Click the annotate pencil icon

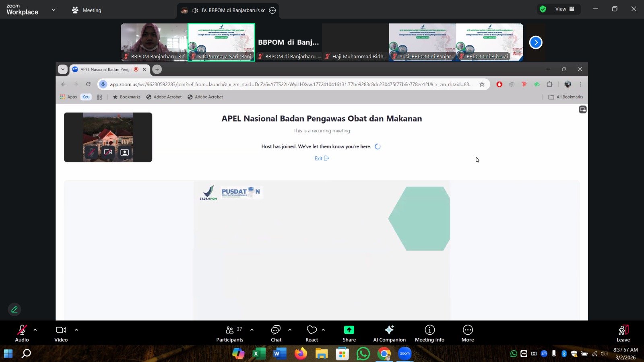(14, 309)
